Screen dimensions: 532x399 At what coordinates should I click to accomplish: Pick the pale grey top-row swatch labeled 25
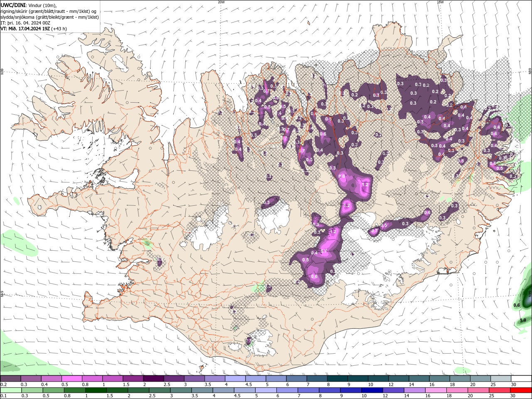point(501,379)
